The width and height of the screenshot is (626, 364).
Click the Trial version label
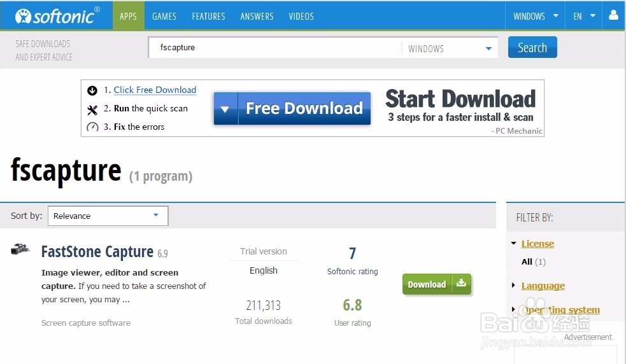264,251
